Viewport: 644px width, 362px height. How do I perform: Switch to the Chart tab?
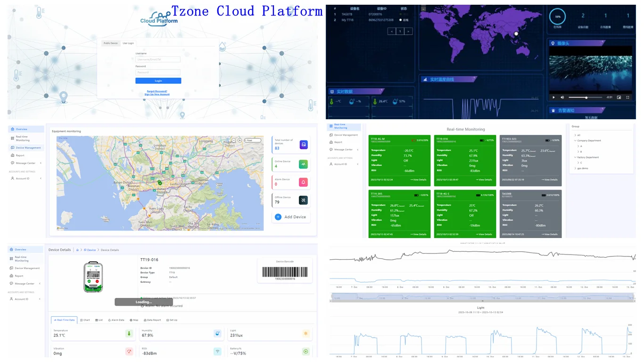pyautogui.click(x=85, y=320)
